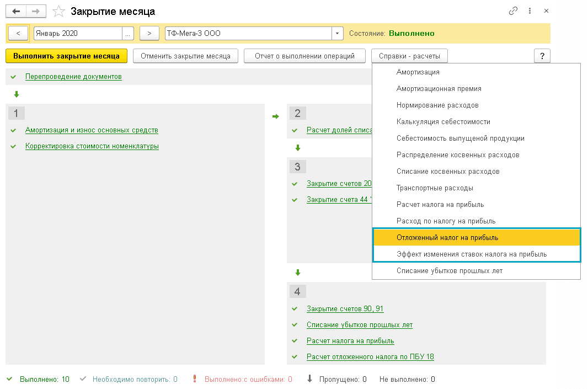Click the back navigation arrow icon
The image size is (588, 389).
point(15,11)
